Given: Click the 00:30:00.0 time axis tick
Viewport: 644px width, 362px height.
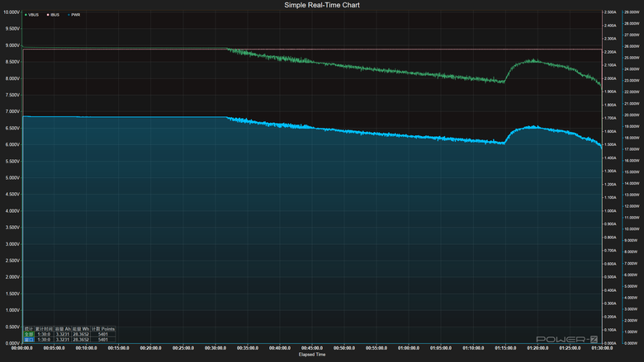Looking at the screenshot, I should 215,348.
